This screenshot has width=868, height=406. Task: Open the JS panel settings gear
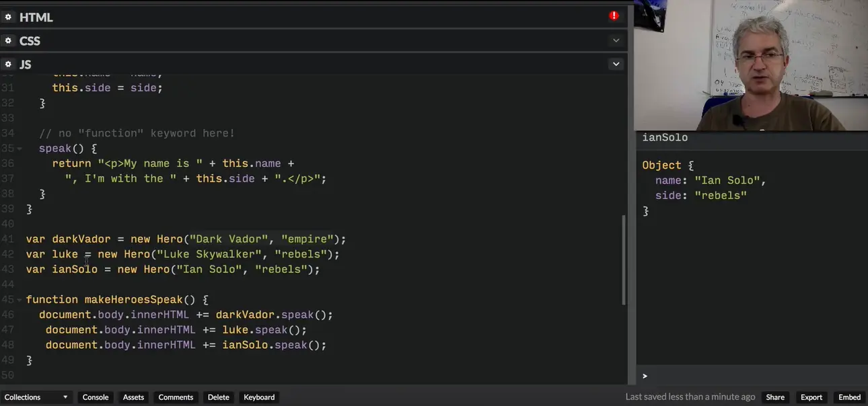tap(8, 64)
